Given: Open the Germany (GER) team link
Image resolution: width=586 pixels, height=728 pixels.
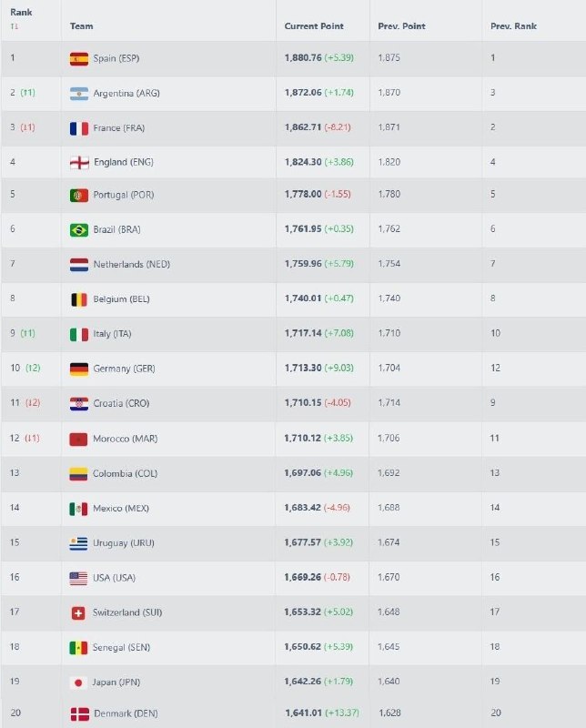Looking at the screenshot, I should pyautogui.click(x=123, y=369).
